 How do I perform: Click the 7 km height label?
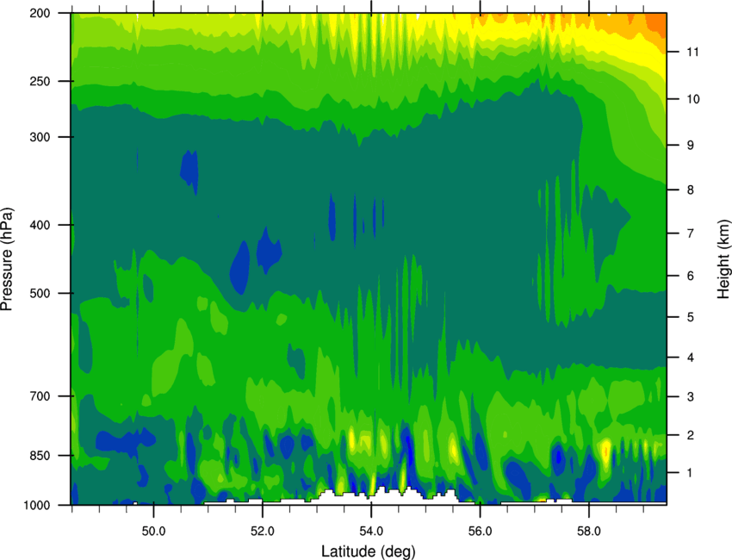[x=691, y=233]
